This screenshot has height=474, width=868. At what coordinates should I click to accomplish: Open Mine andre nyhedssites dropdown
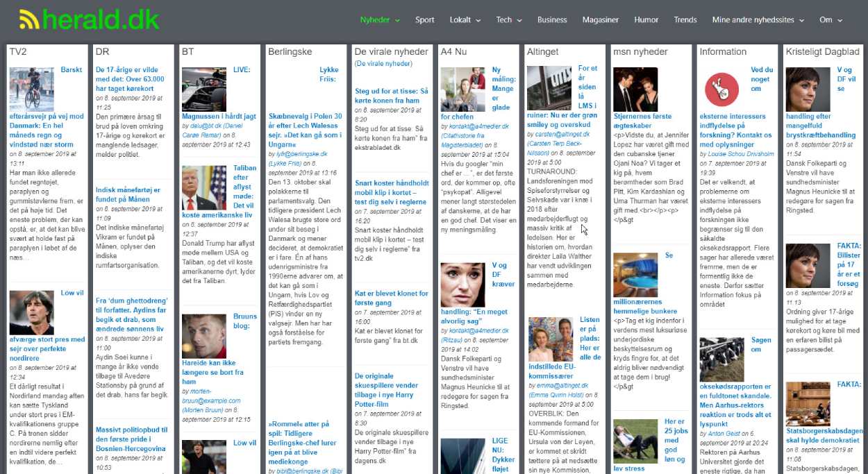[758, 20]
